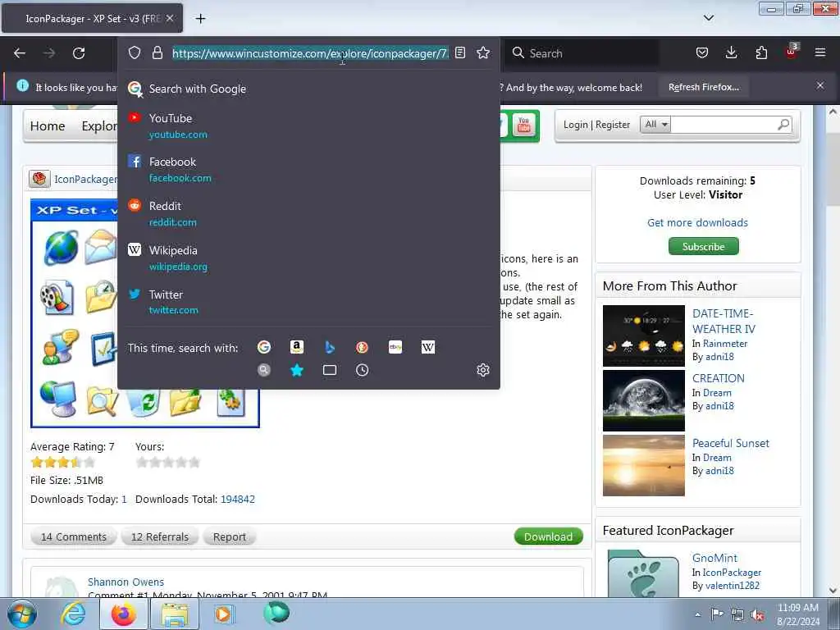
Task: Go back to the previous page
Action: pyautogui.click(x=20, y=53)
